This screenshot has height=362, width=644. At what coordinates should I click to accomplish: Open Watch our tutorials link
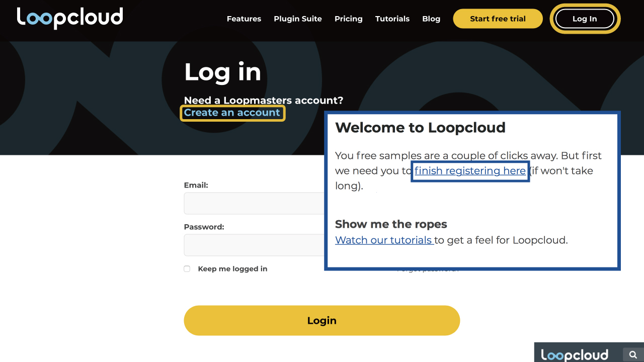click(x=384, y=240)
